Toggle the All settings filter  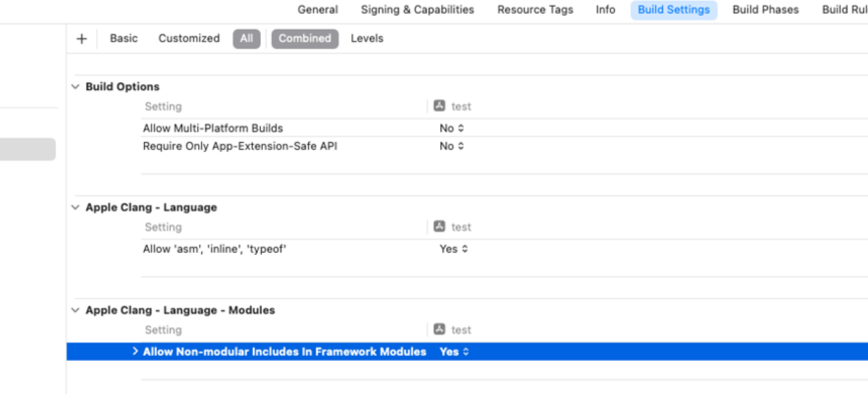pos(246,39)
